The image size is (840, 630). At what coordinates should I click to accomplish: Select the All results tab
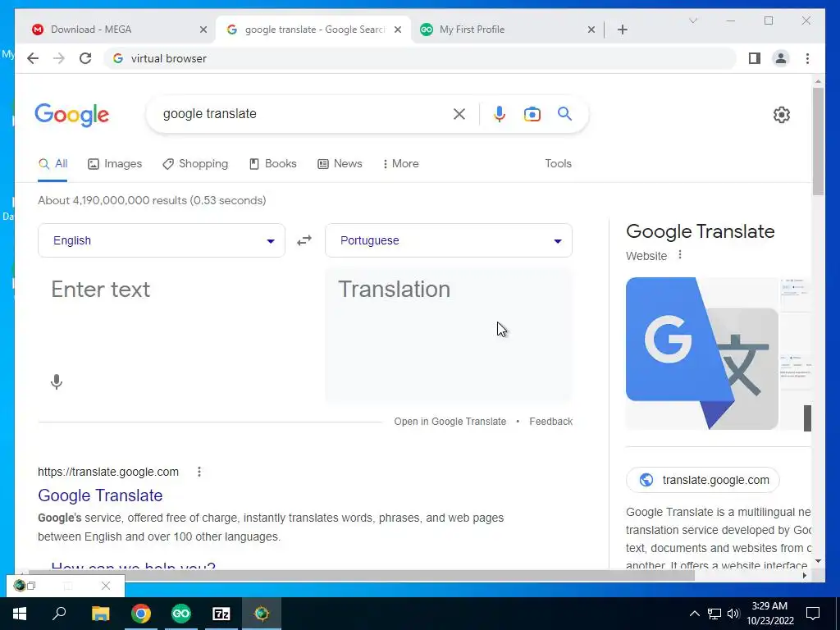click(x=53, y=164)
